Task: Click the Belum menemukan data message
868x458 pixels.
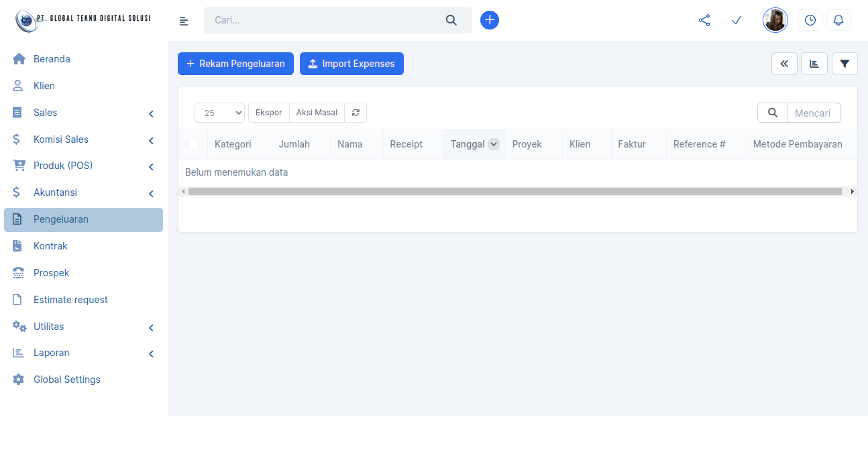Action: point(236,172)
